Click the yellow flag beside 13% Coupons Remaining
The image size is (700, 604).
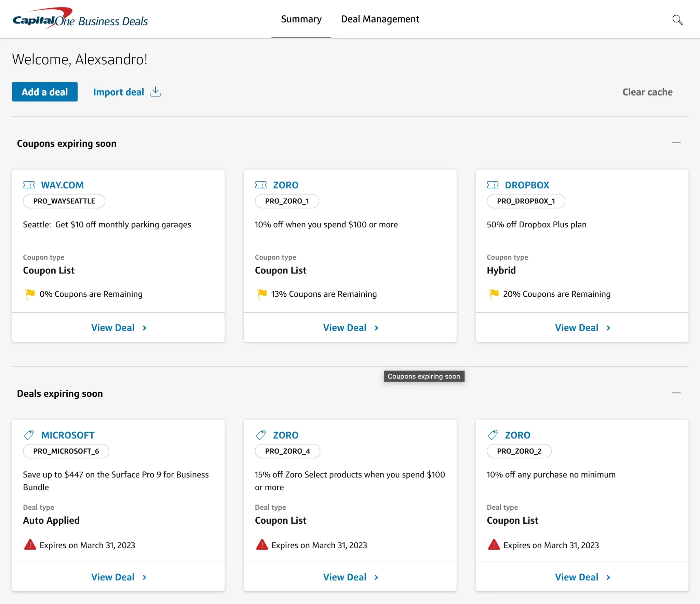tap(262, 294)
